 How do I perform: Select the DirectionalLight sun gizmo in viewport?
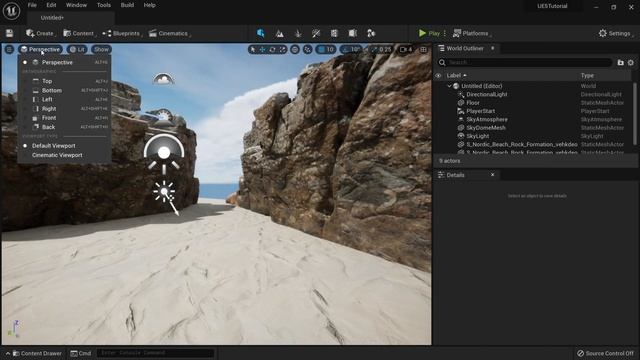click(x=164, y=191)
